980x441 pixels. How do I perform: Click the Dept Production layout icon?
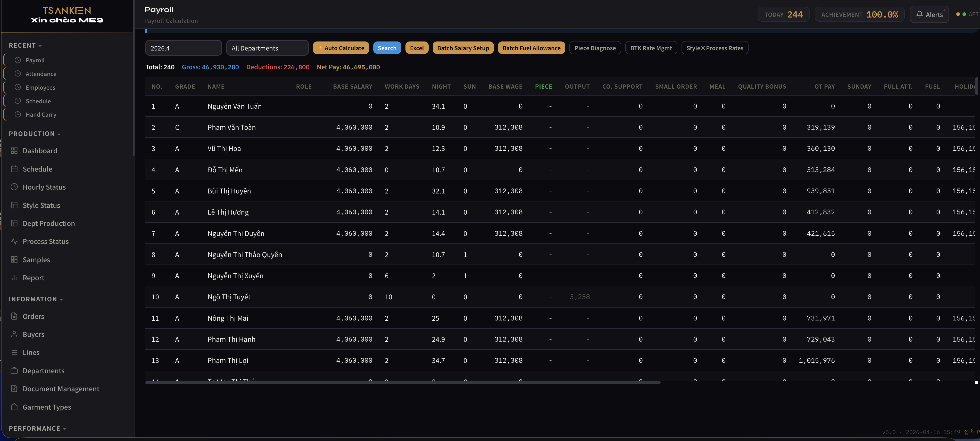point(14,223)
